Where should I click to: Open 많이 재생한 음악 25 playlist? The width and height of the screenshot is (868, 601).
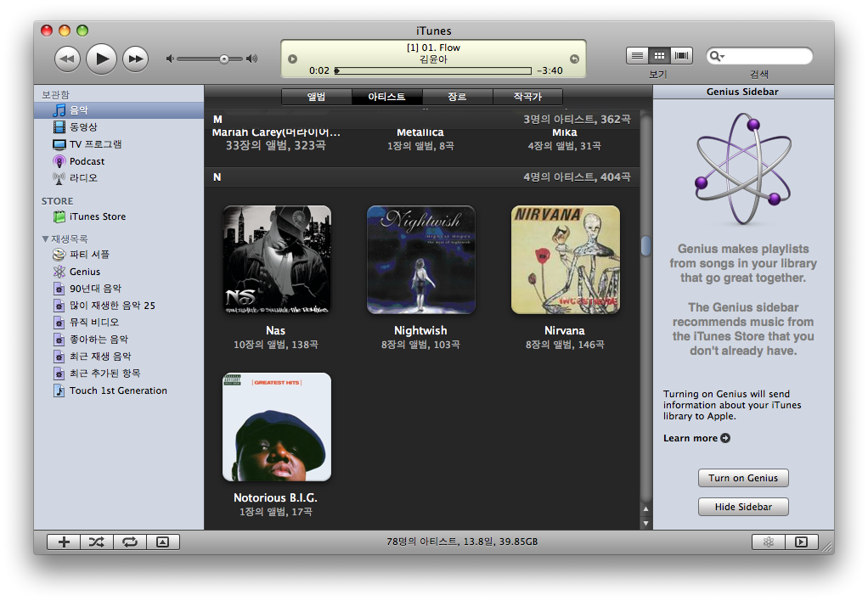(119, 305)
